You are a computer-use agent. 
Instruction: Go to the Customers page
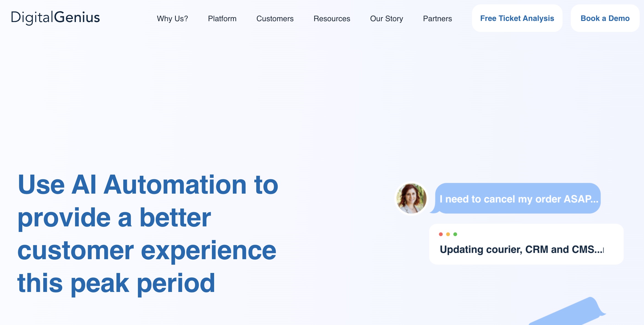[275, 18]
